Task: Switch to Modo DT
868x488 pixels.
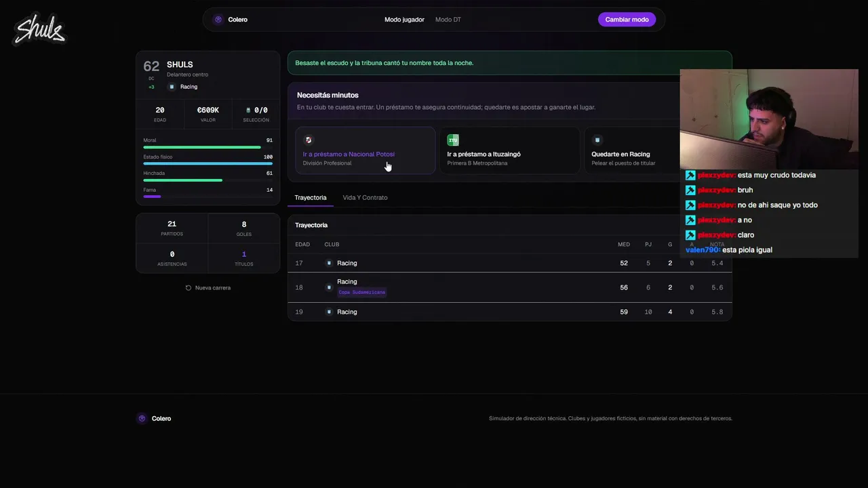Action: click(x=448, y=20)
